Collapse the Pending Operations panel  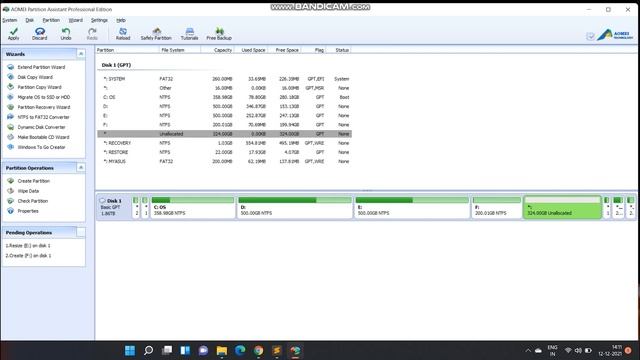81,232
